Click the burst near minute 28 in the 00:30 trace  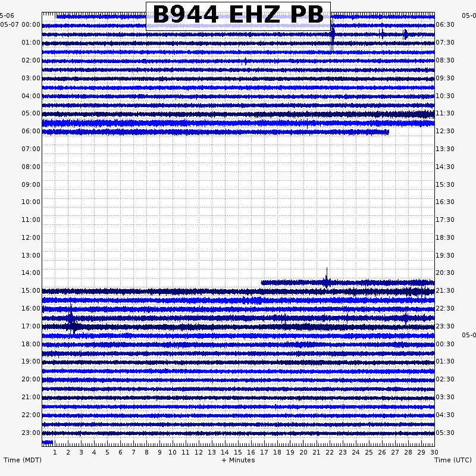406,35
